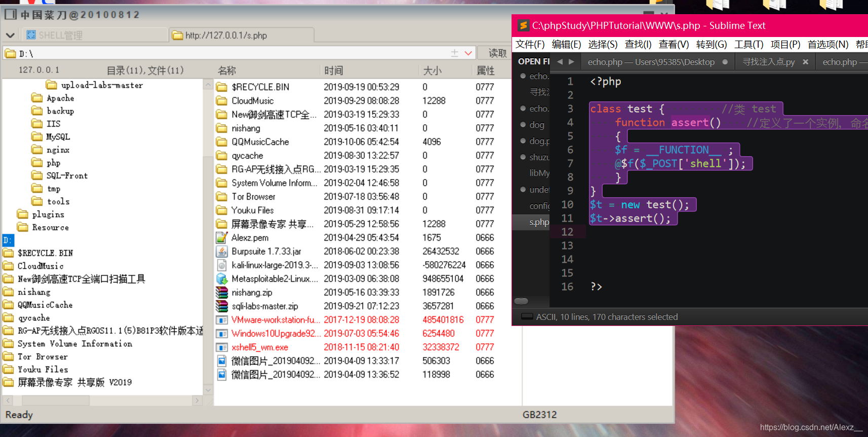Click the Sublime status bar panel switcher icon
Viewport: 868px width, 437px height.
click(x=527, y=317)
